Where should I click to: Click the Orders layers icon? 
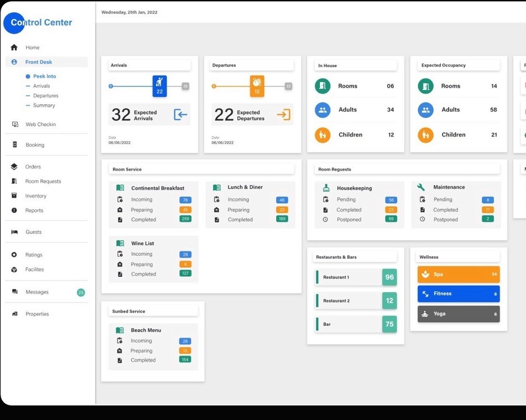[14, 167]
